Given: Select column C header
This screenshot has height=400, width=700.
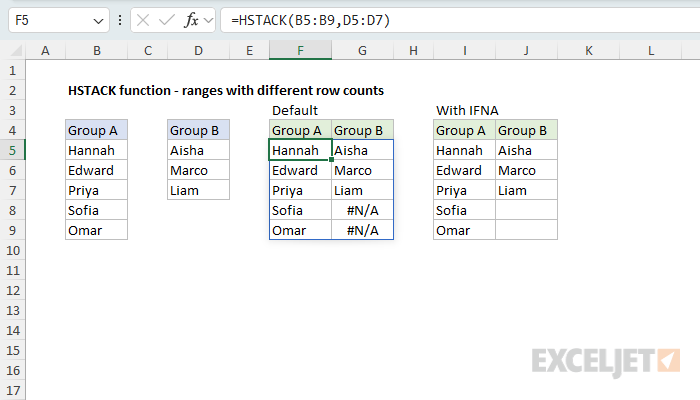Looking at the screenshot, I should [x=148, y=50].
